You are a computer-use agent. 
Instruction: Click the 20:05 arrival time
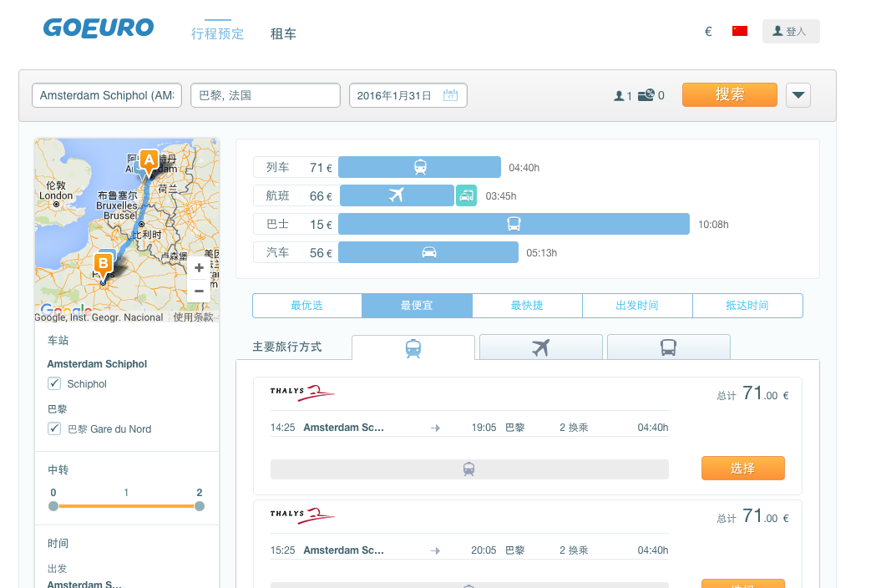tap(484, 550)
